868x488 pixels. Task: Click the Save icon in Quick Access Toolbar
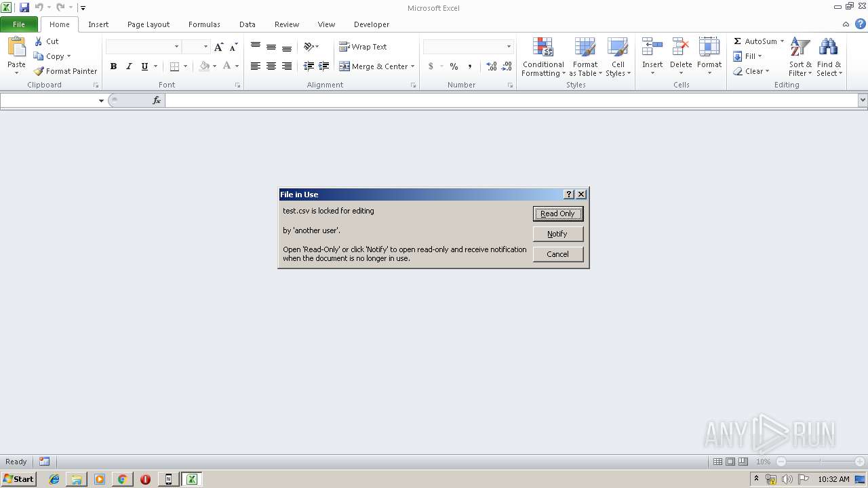point(24,7)
